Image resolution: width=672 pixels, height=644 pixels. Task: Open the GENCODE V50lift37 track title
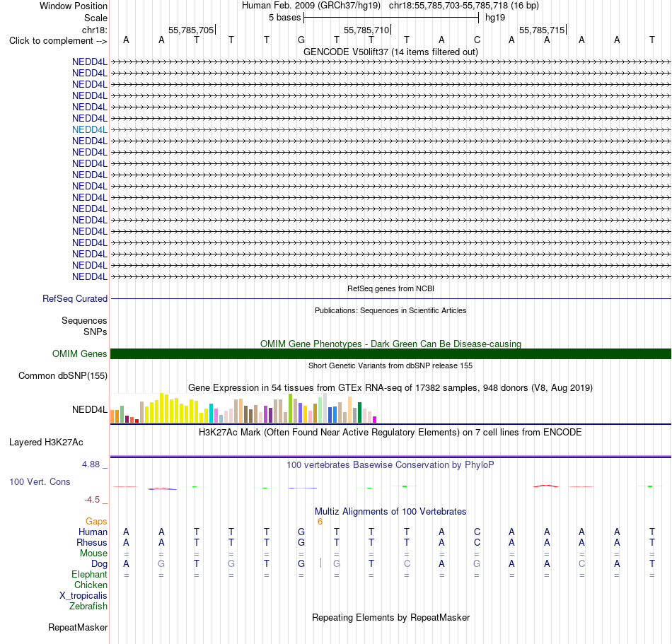(x=390, y=52)
